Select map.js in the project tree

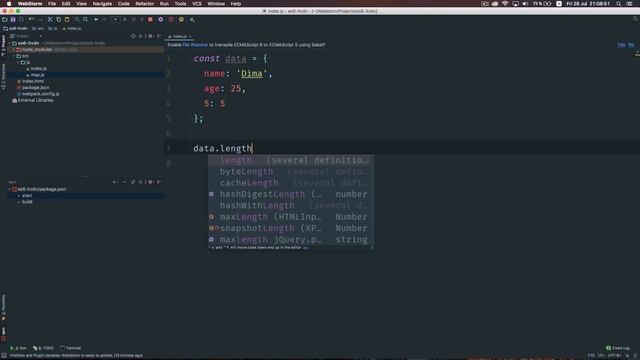(x=37, y=75)
